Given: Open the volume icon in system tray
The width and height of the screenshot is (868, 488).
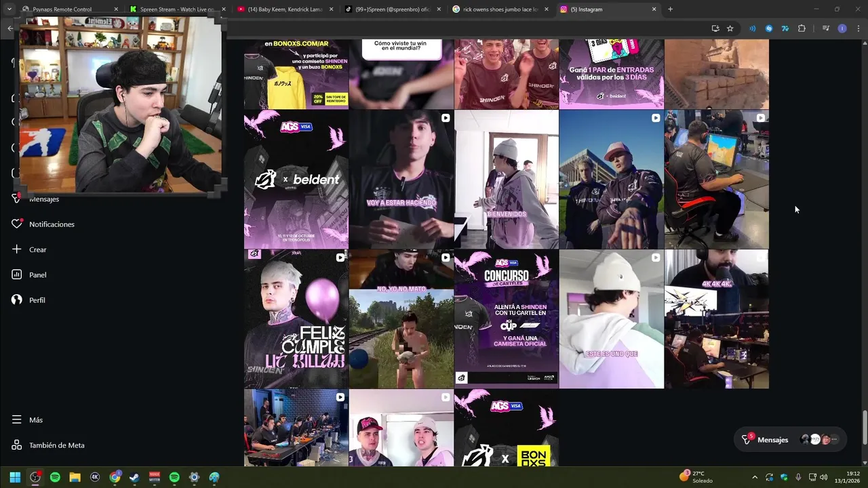Looking at the screenshot, I should pos(824,477).
